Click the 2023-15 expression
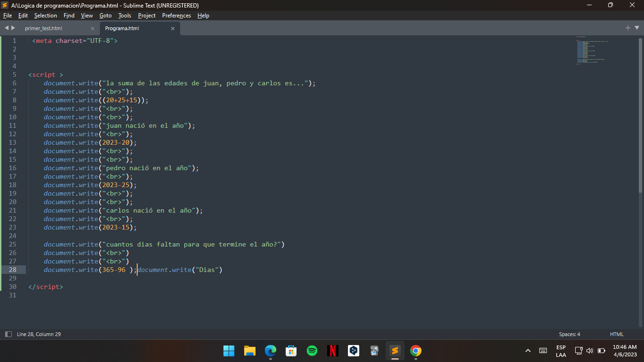The width and height of the screenshot is (644, 362). [x=116, y=227]
